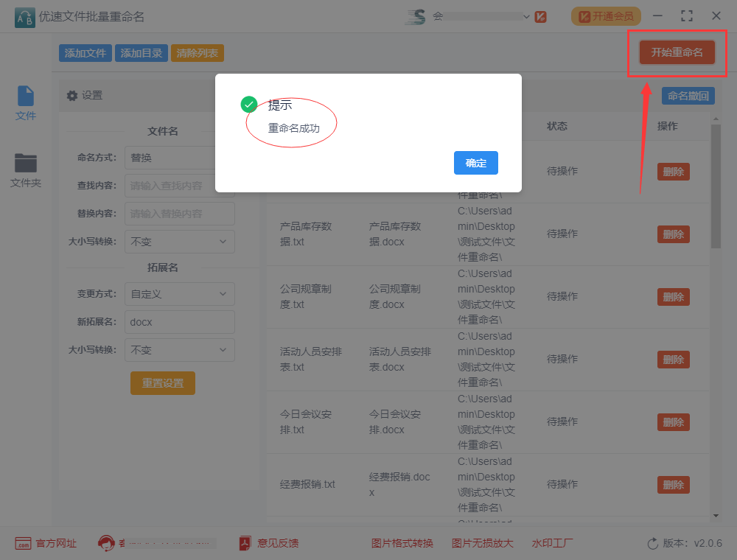
Task: Click the version refresh icon
Action: 652,544
